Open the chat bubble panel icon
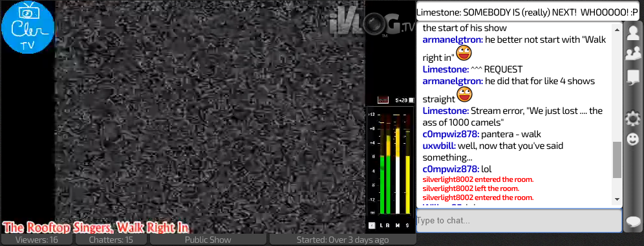 coord(633,77)
